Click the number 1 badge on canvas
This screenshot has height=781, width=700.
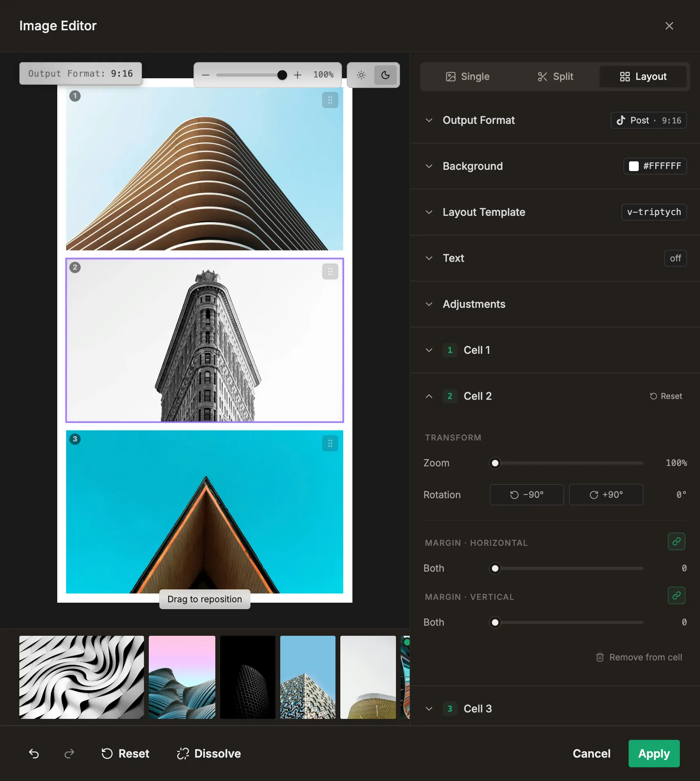click(75, 96)
